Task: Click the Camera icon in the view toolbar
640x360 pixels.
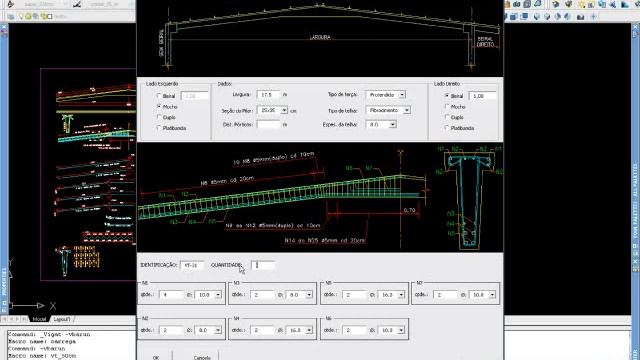Action: tap(580, 17)
